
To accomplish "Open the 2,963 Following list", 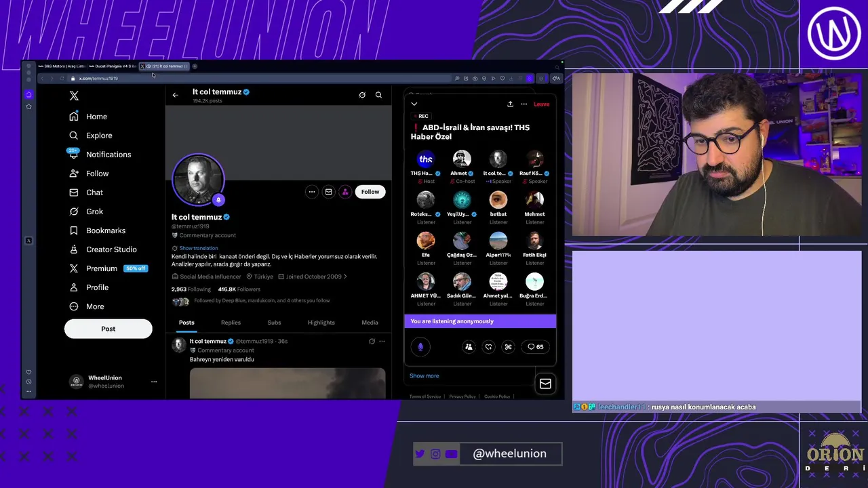I will tap(191, 289).
